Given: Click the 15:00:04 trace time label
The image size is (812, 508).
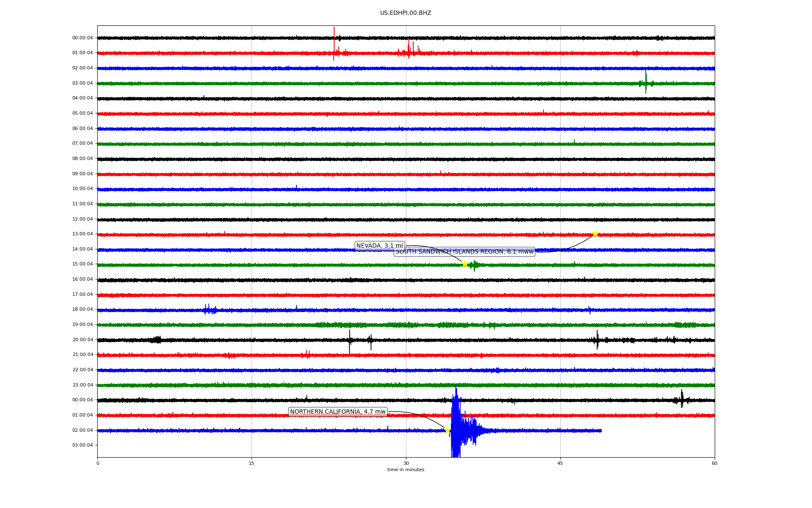Looking at the screenshot, I should click(82, 264).
